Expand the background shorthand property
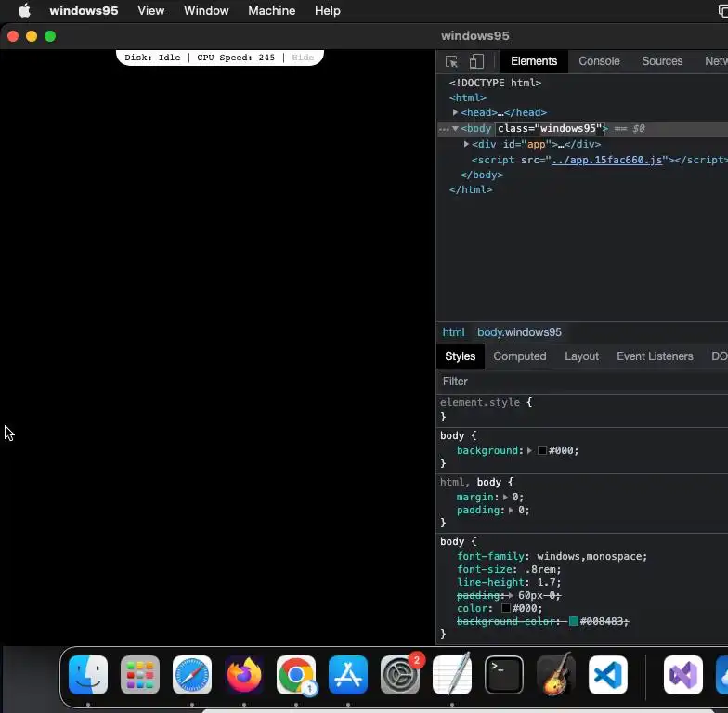The image size is (728, 713). [x=529, y=451]
